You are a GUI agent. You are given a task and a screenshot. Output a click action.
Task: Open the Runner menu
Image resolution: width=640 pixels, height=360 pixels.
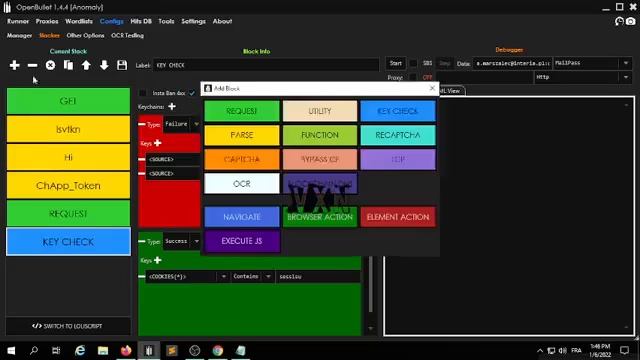(x=18, y=21)
